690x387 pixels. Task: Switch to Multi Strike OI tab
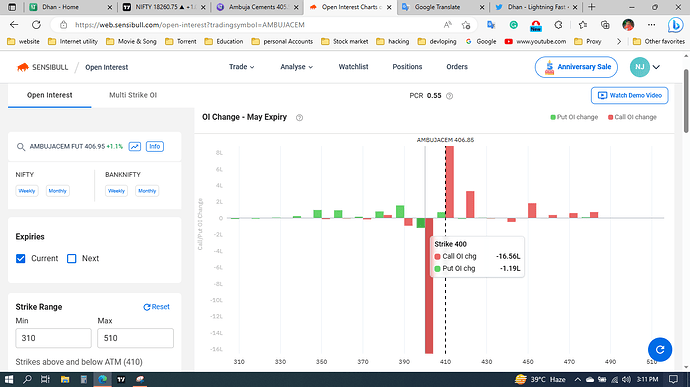click(x=133, y=95)
